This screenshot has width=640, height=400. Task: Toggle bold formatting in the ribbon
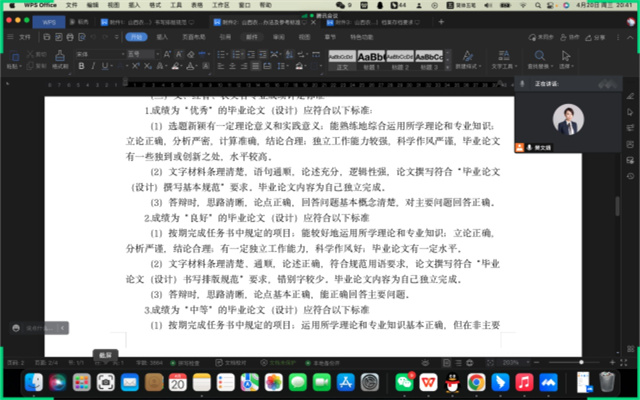[x=81, y=66]
